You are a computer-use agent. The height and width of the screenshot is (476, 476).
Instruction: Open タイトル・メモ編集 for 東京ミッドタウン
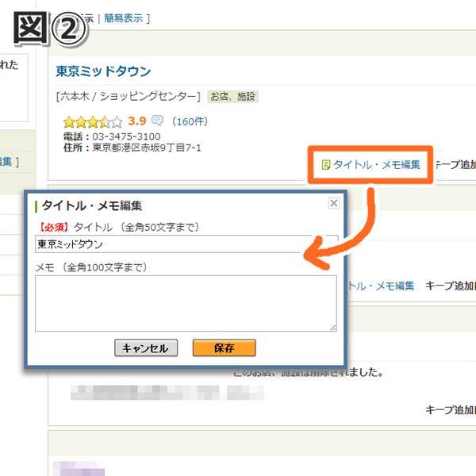point(376,165)
